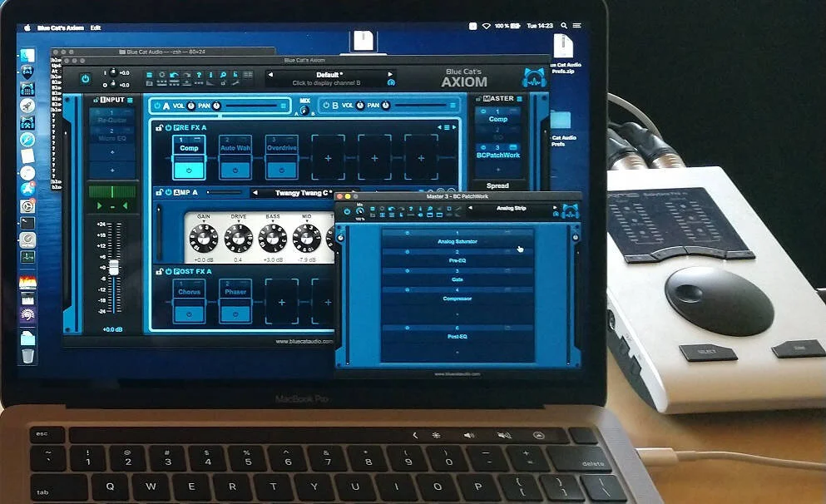Click the wrench settings icon in Axiom toolbar

point(235,83)
